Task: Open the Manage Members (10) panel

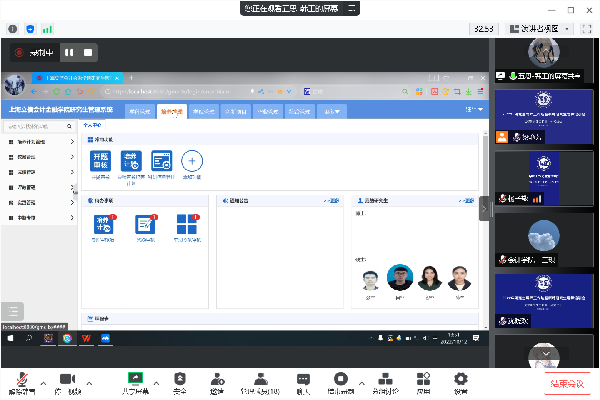Action: tap(261, 383)
